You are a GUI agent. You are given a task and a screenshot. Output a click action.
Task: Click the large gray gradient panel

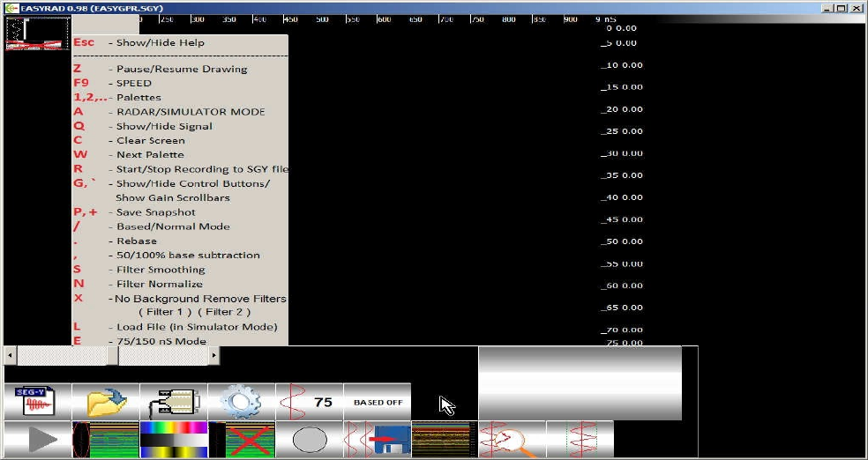click(580, 383)
